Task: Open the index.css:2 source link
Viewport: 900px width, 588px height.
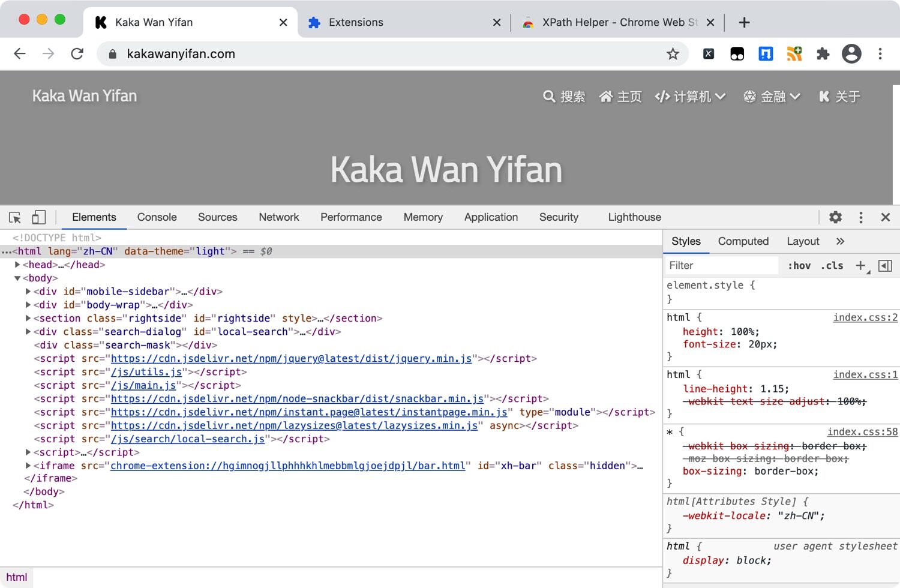Action: (865, 317)
